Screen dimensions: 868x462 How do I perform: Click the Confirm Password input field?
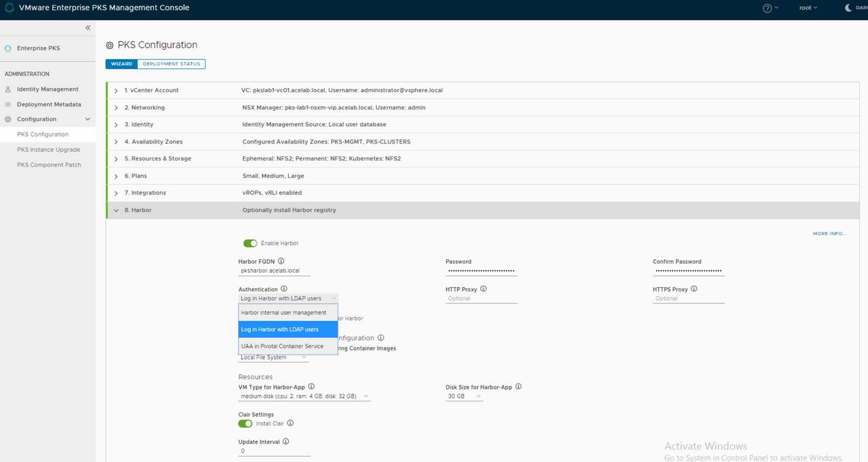[688, 271]
